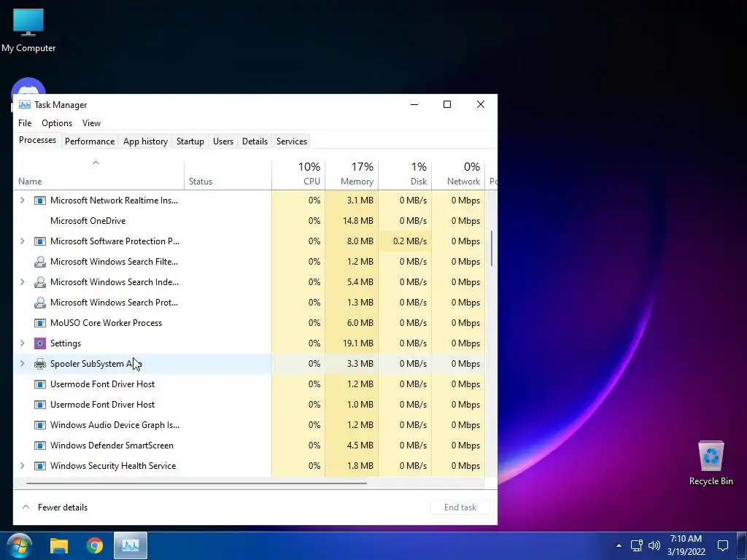This screenshot has width=747, height=560.
Task: Select the Windows Defender SmartScreen row
Action: [x=249, y=446]
